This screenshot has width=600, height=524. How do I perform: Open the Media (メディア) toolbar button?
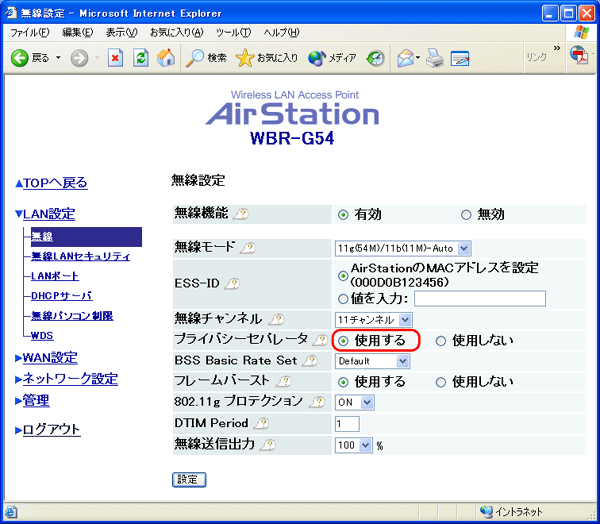click(x=332, y=58)
